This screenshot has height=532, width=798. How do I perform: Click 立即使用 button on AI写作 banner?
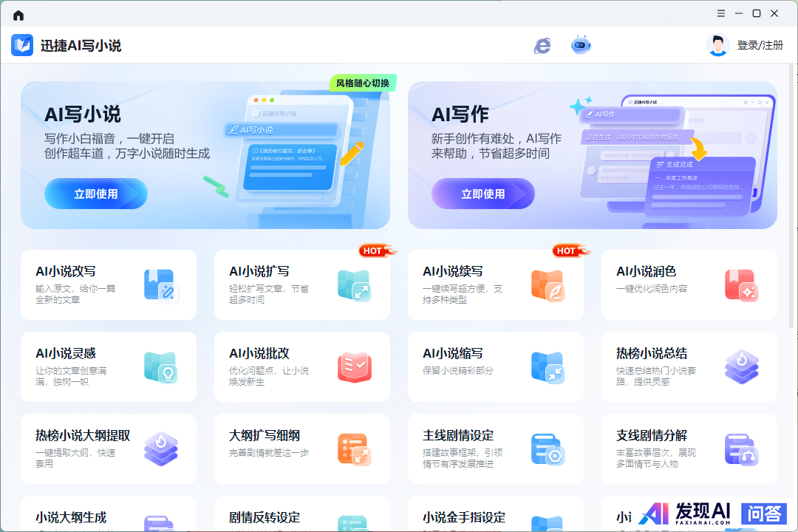483,194
